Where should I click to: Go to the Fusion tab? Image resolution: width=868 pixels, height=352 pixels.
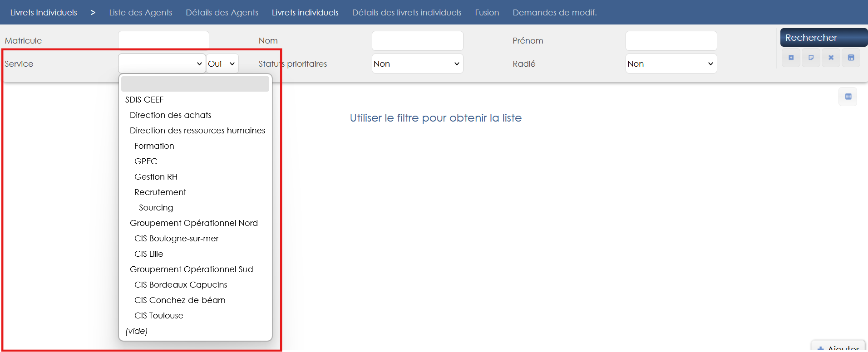click(487, 13)
